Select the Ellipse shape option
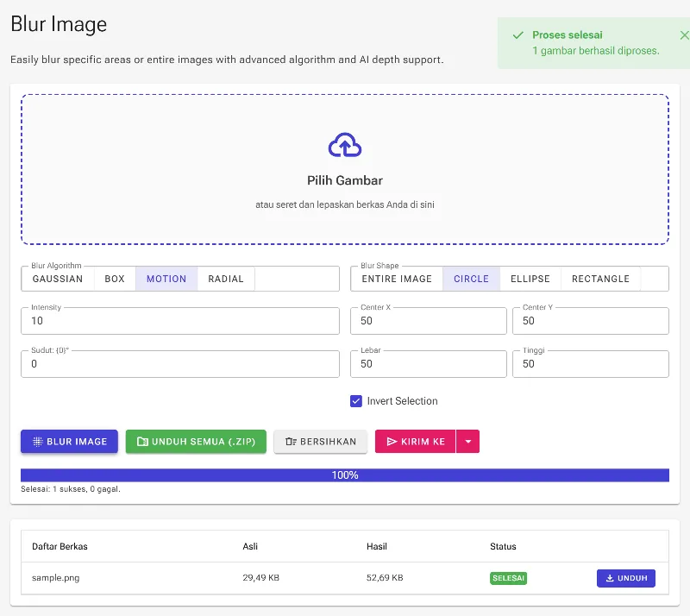The width and height of the screenshot is (690, 616). [x=530, y=279]
